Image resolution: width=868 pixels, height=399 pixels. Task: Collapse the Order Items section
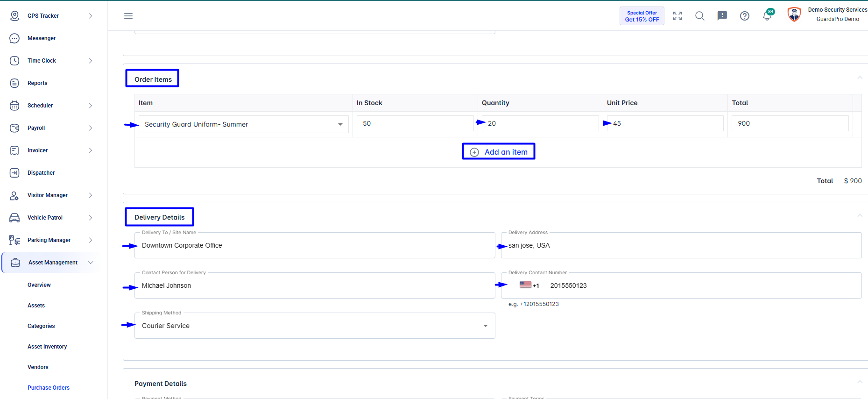tap(860, 78)
